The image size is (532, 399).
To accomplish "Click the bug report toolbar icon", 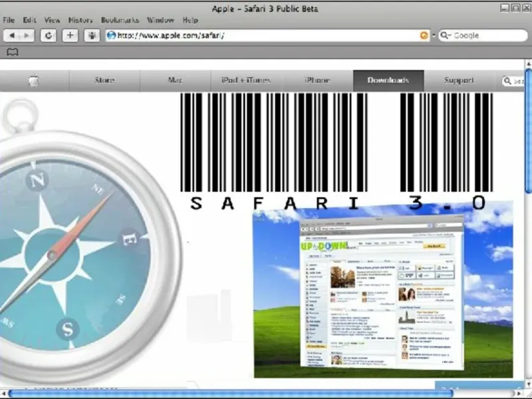I will point(92,35).
